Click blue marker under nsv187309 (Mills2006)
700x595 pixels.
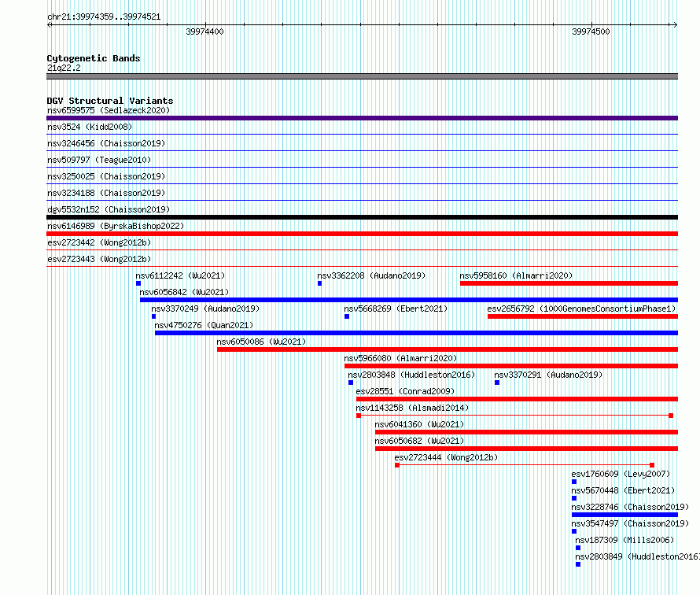578,548
